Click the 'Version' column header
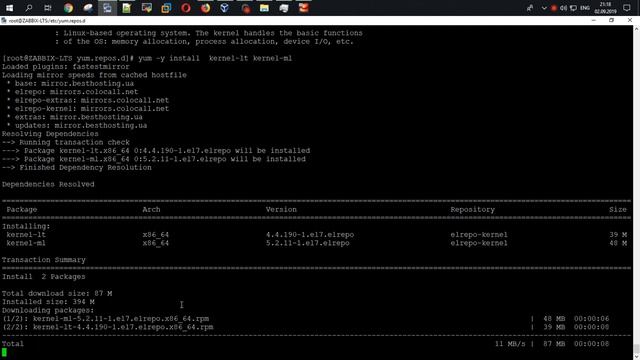The image size is (640, 360). pyautogui.click(x=281, y=209)
